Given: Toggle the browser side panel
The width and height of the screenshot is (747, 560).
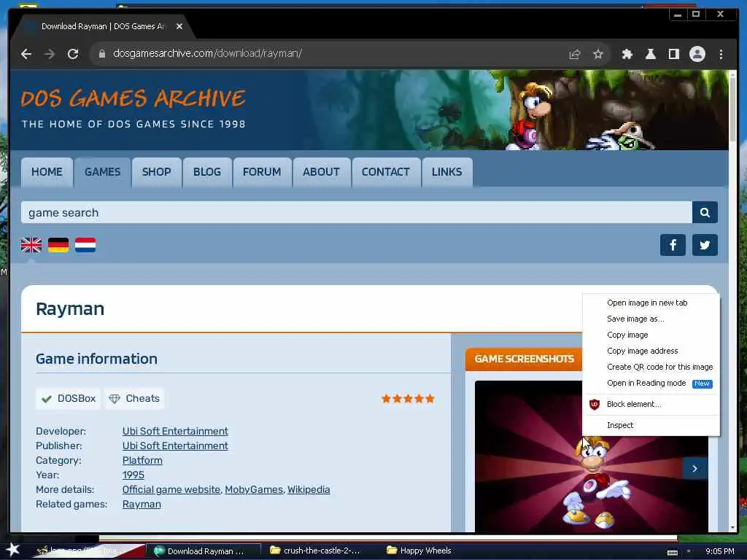Looking at the screenshot, I should click(x=673, y=54).
